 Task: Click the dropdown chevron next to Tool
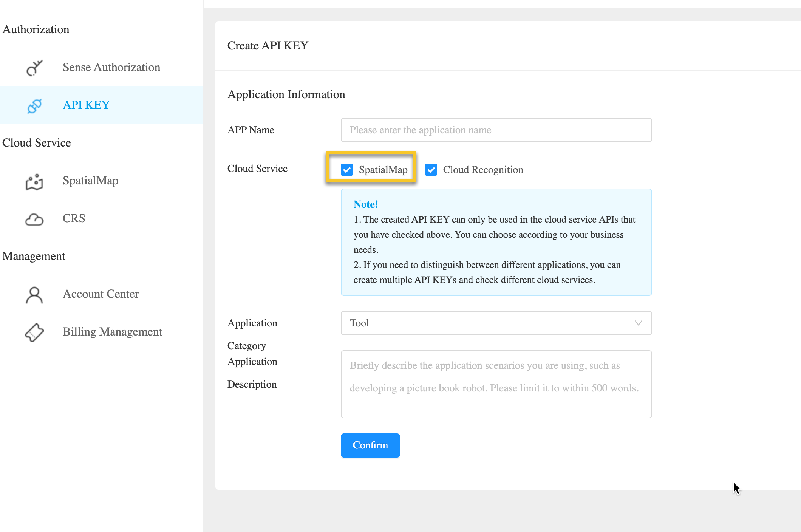(638, 323)
